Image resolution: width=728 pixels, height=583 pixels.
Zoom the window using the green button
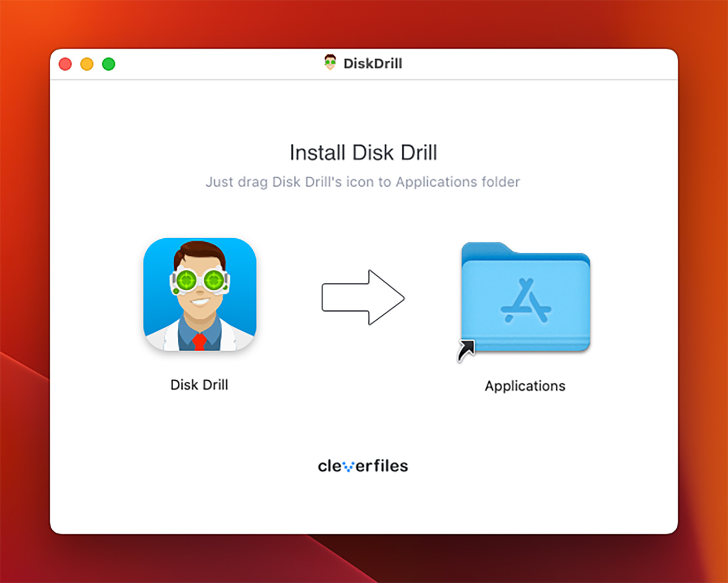click(x=109, y=64)
